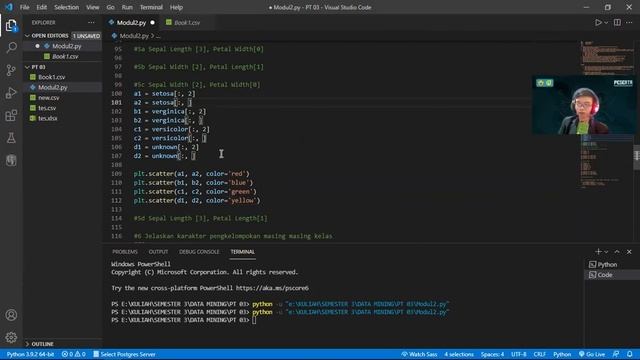This screenshot has height=360, width=640.
Task: Open the Accounts menu icon
Action: (x=11, y=315)
